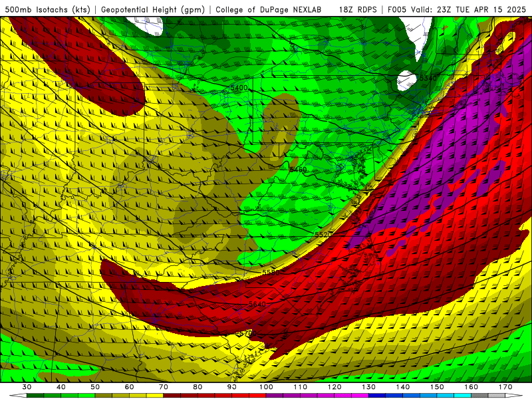Click the 5400 height contour label
This screenshot has width=532, height=399.
pyautogui.click(x=239, y=88)
